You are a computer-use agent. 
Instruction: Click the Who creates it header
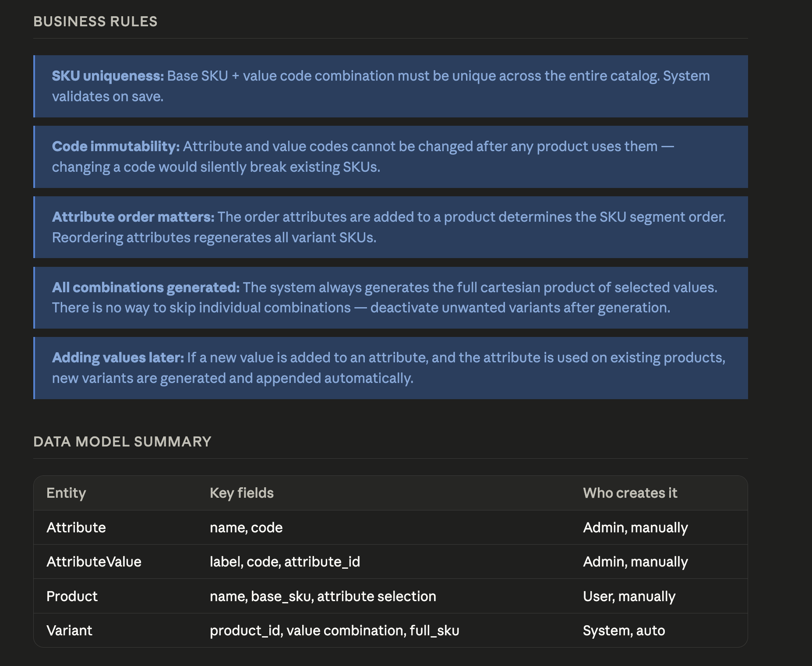point(630,493)
